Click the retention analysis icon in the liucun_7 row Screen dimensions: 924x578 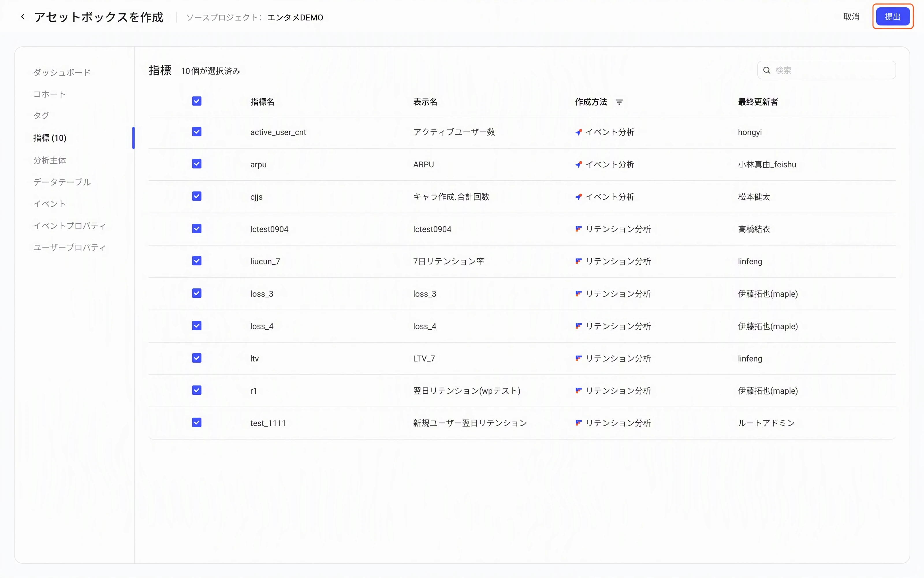tap(578, 261)
